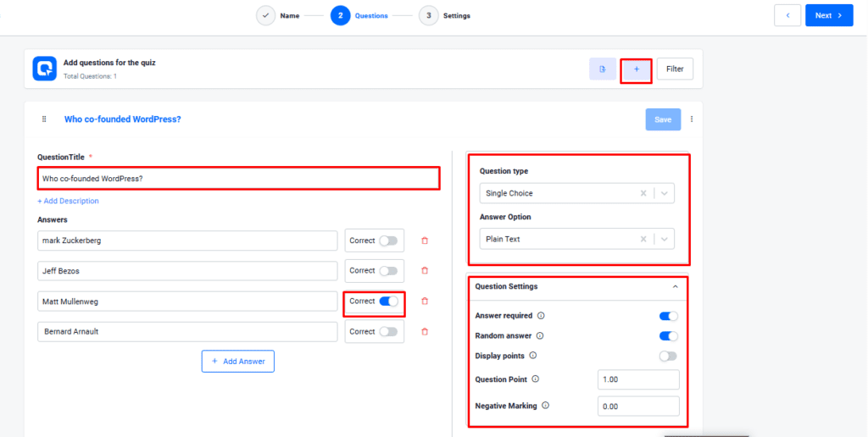Disable the Answer required toggle
Image resolution: width=868 pixels, height=437 pixels.
(668, 316)
